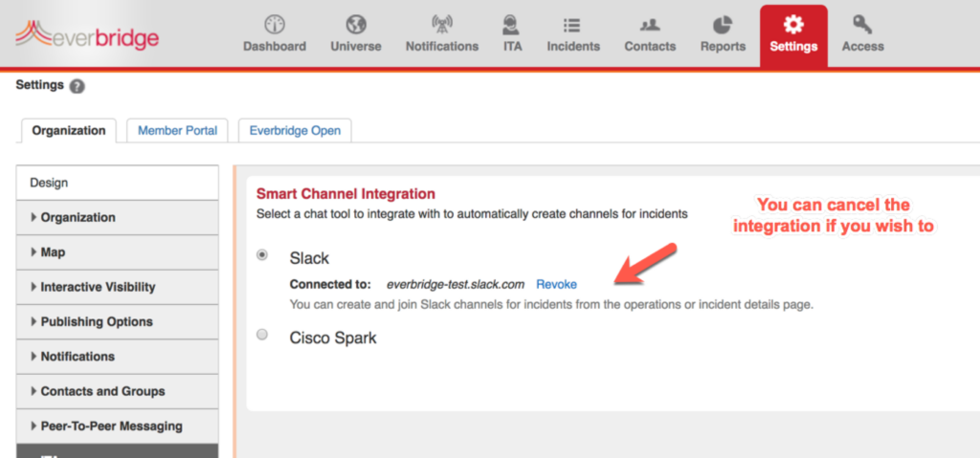Click the Revoke link
The image size is (980, 458).
point(556,284)
